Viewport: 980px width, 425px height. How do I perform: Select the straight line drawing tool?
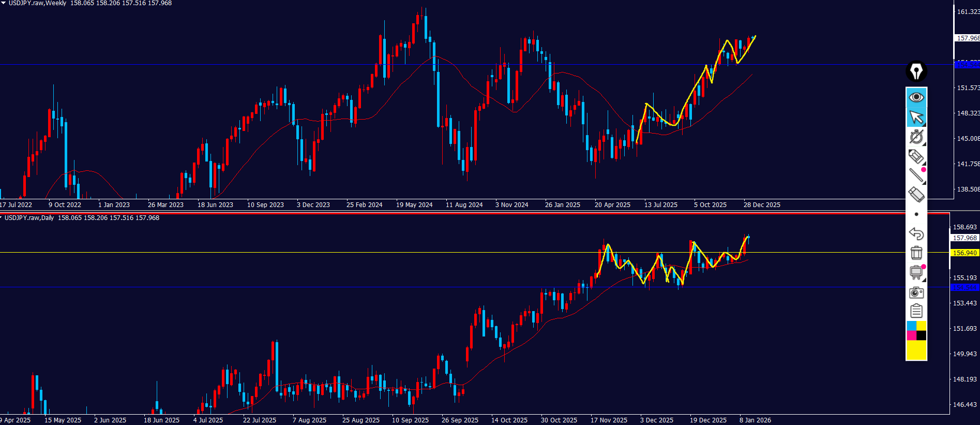(x=916, y=175)
